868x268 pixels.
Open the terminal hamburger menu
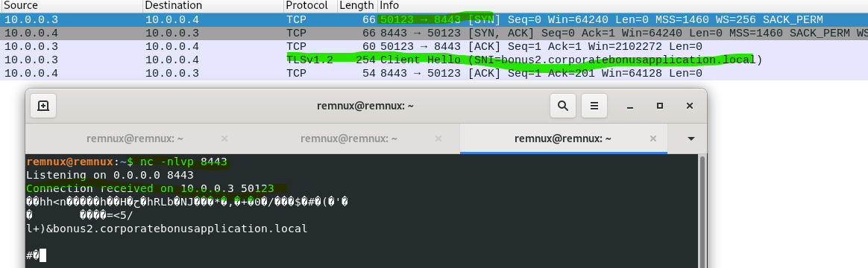tap(594, 106)
